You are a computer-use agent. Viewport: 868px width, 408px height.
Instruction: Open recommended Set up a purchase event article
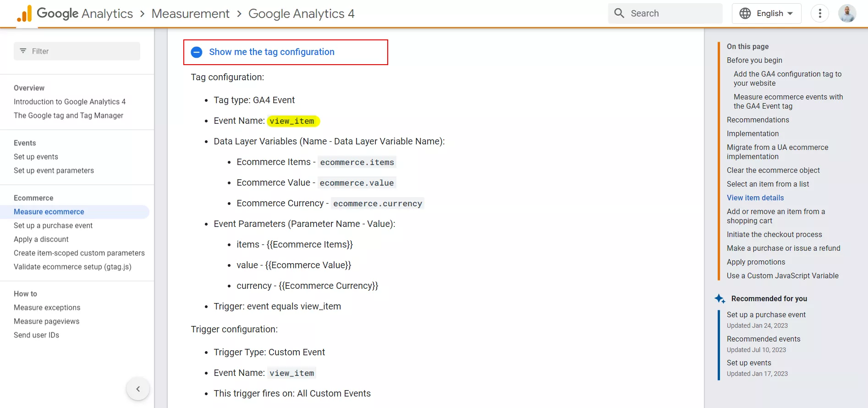766,314
